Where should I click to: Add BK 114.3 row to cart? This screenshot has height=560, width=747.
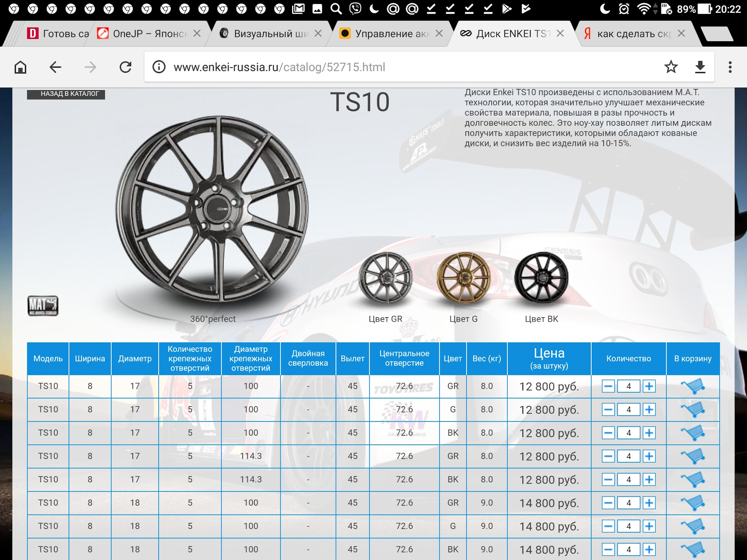pyautogui.click(x=693, y=479)
